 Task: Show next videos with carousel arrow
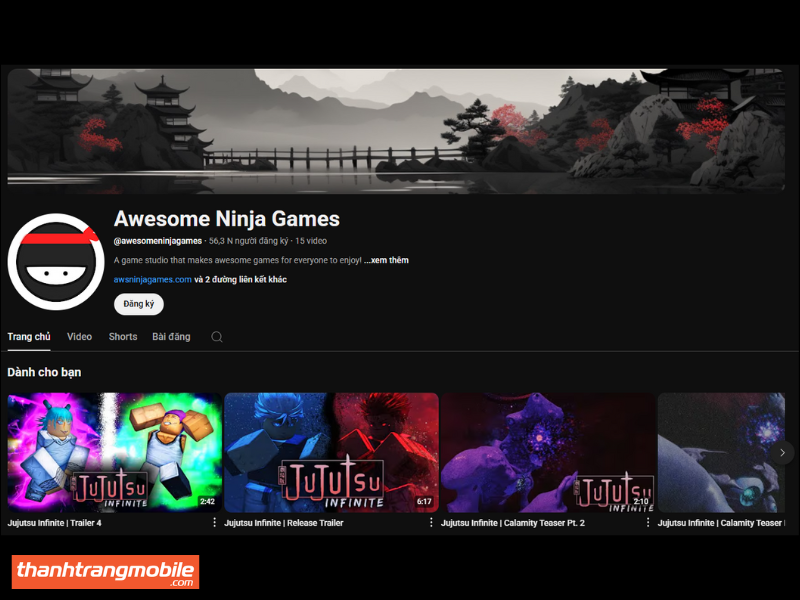tap(782, 453)
